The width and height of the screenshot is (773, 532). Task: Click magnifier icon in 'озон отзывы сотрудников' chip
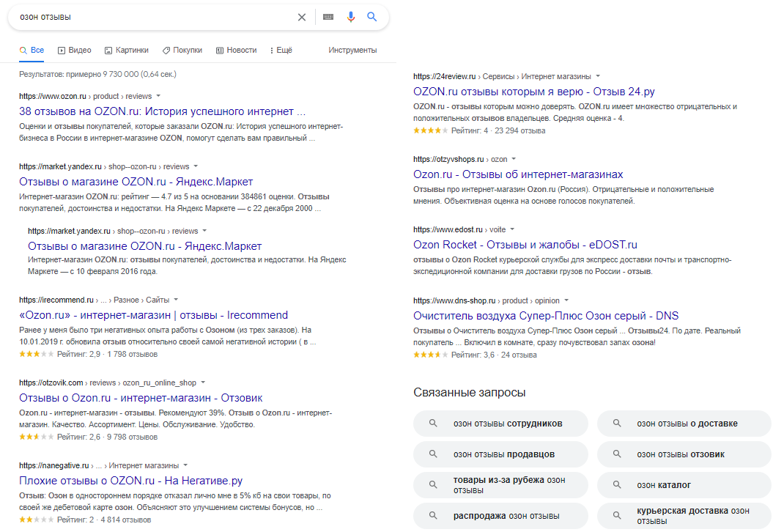click(433, 423)
